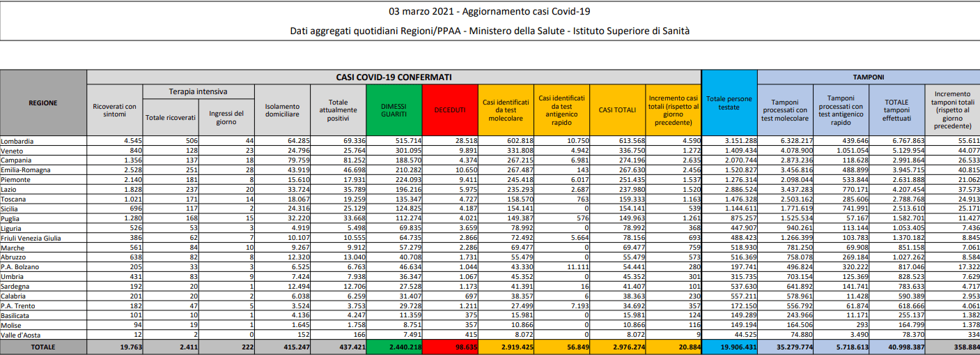The height and width of the screenshot is (355, 980).
Task: Click the TAMPONI group header
Action: pos(868,77)
